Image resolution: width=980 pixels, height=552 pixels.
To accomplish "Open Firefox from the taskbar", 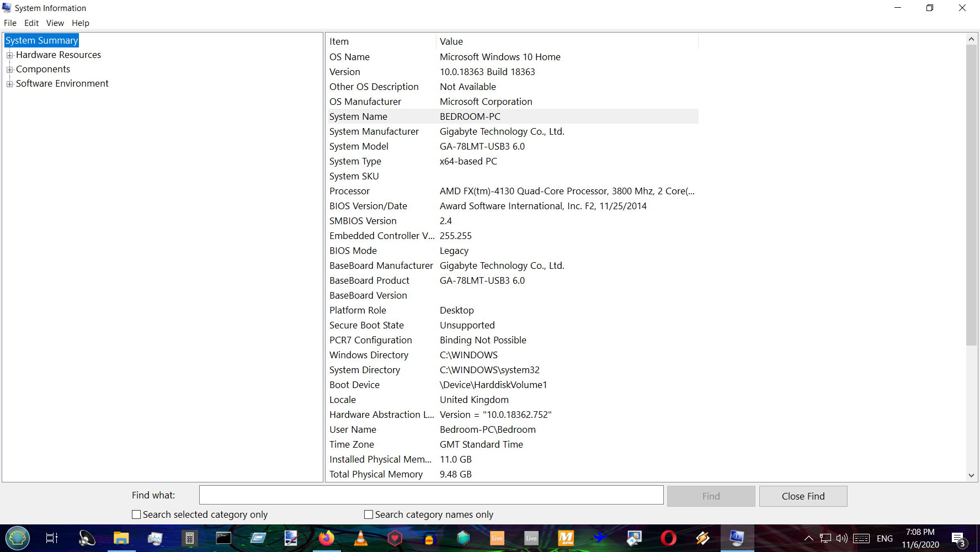I will (x=326, y=538).
